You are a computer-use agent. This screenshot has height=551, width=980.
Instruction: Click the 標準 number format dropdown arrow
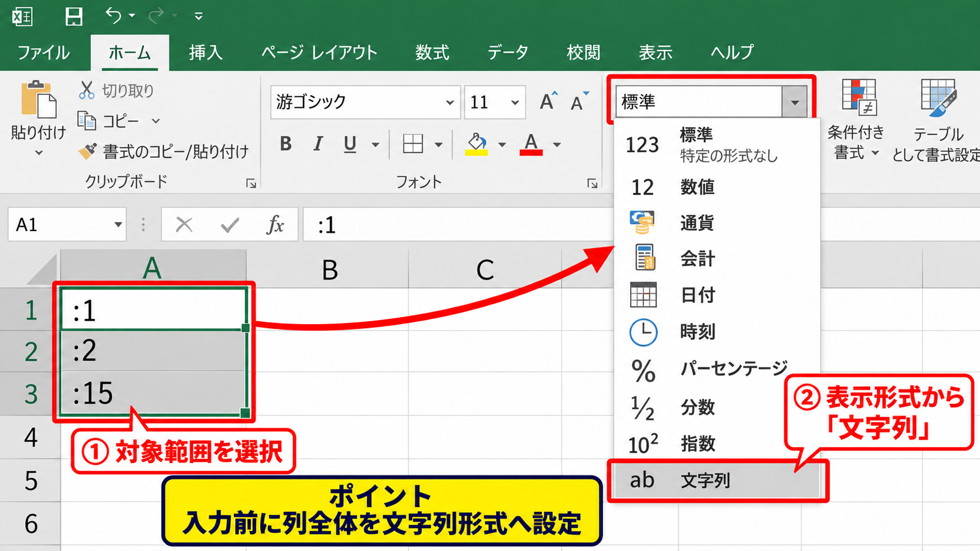794,102
